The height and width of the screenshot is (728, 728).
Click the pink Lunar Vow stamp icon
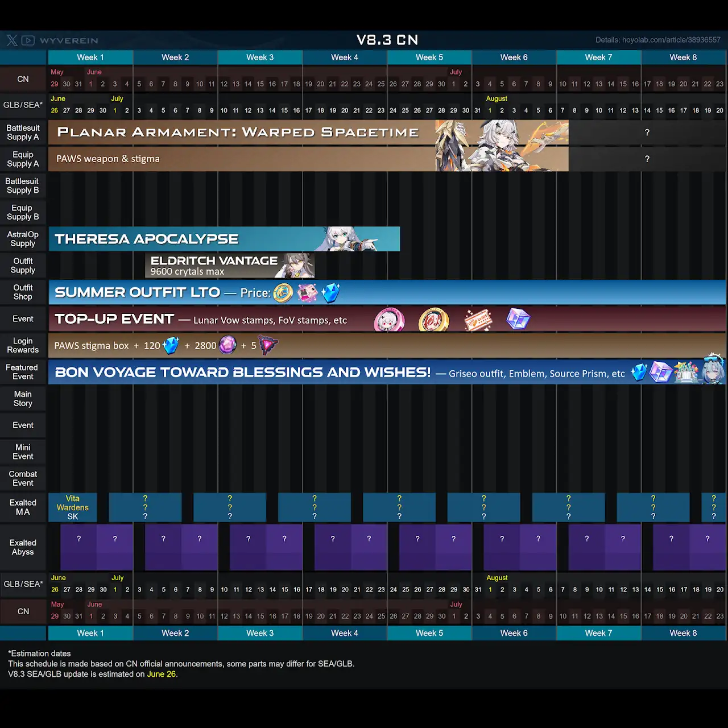390,320
